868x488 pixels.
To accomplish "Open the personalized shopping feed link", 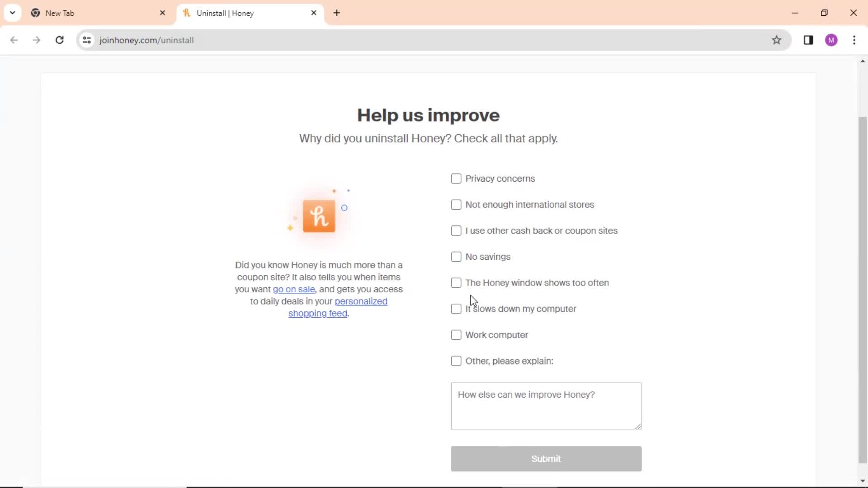I will 338,307.
